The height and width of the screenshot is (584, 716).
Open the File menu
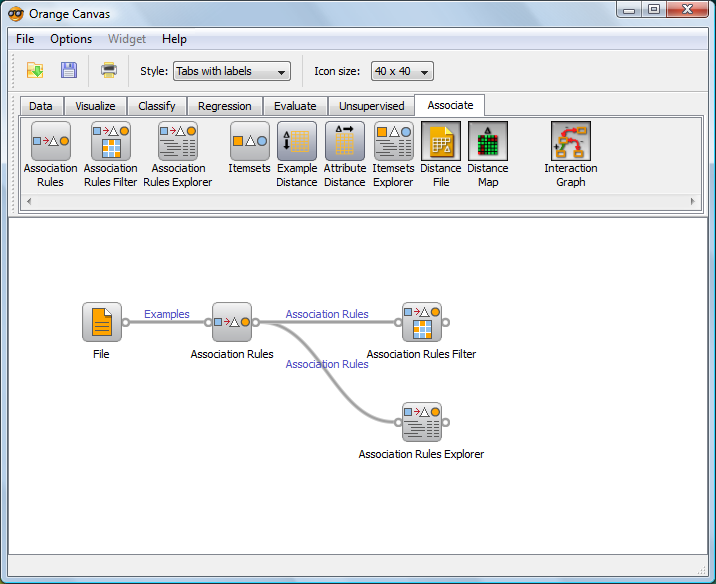[25, 39]
